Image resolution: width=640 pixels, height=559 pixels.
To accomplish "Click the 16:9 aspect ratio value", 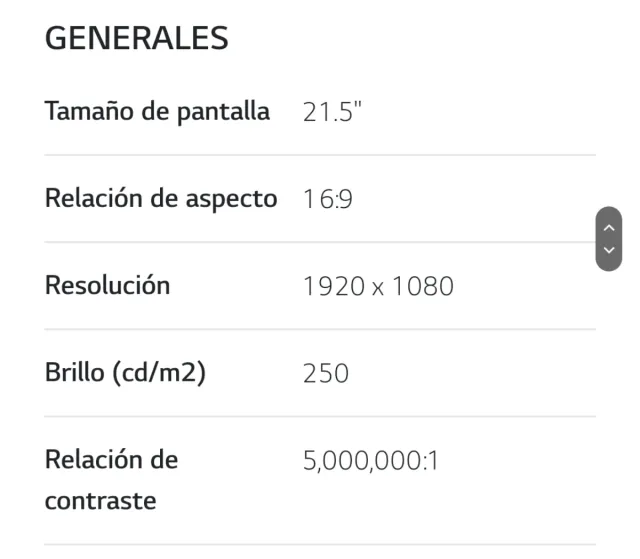I will click(328, 199).
